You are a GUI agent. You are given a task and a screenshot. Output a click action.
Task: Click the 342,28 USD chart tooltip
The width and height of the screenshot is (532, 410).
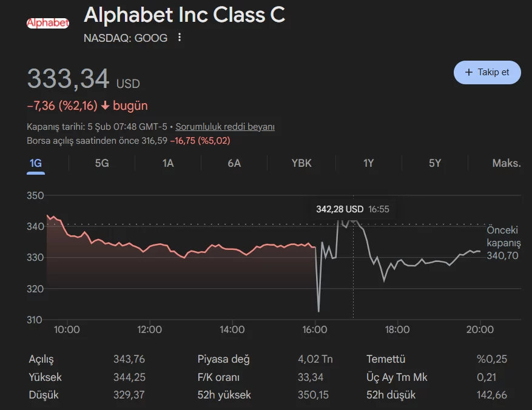pyautogui.click(x=352, y=209)
